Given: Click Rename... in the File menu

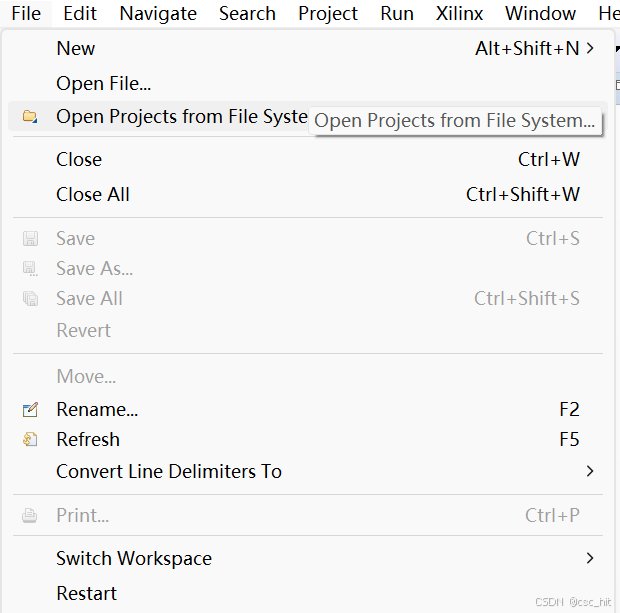Looking at the screenshot, I should [x=97, y=409].
